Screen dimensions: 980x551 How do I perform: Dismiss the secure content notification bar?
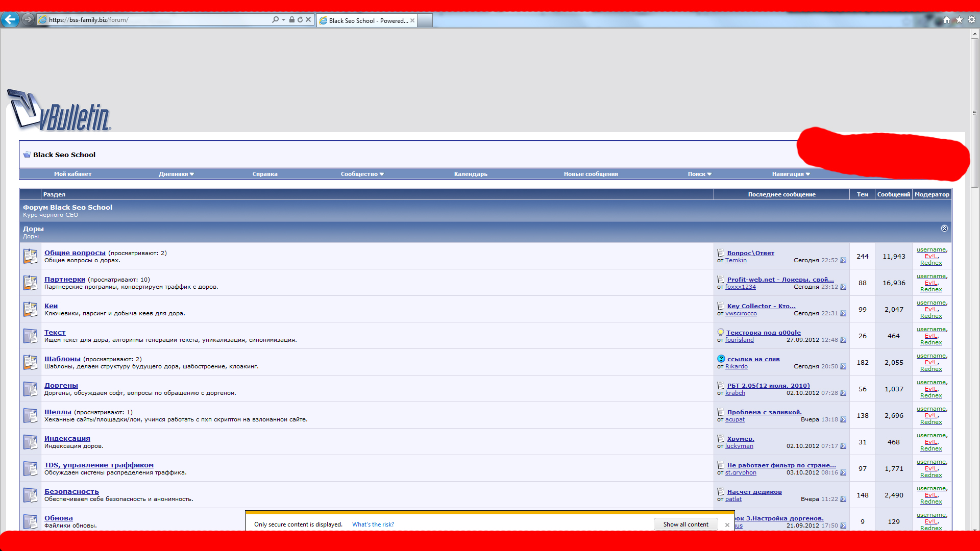click(727, 524)
